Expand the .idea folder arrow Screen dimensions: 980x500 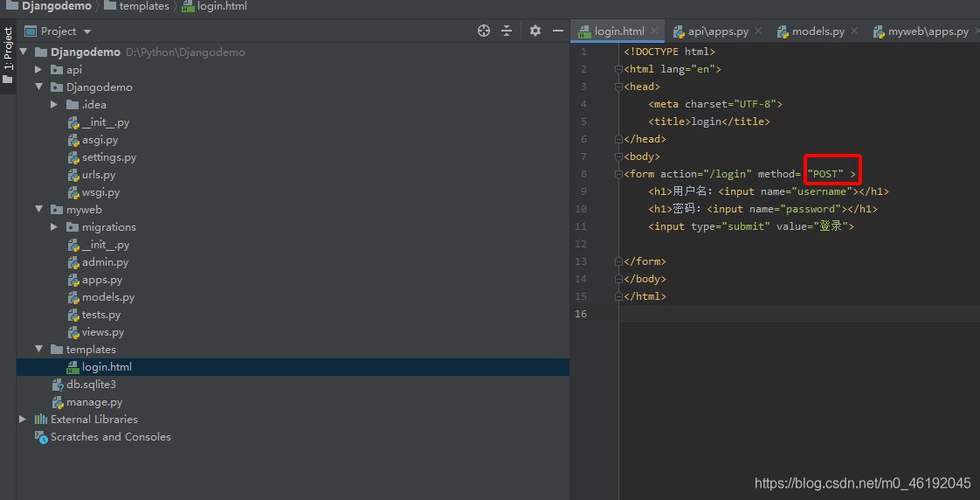pyautogui.click(x=54, y=105)
